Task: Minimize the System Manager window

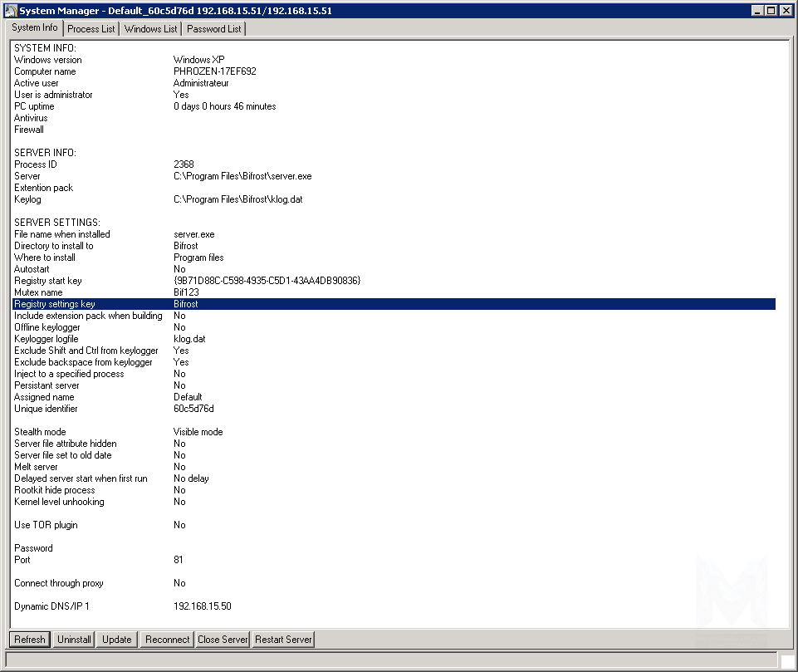Action: pos(758,11)
